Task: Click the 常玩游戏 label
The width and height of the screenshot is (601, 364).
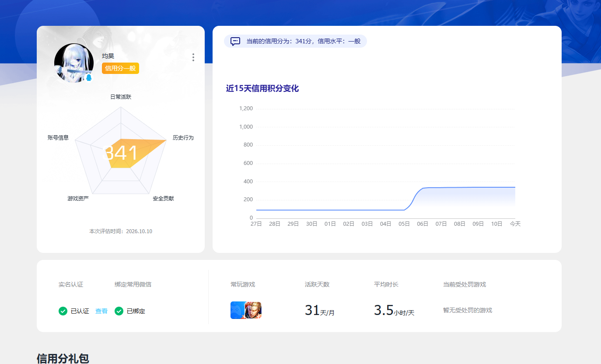Action: pyautogui.click(x=243, y=284)
